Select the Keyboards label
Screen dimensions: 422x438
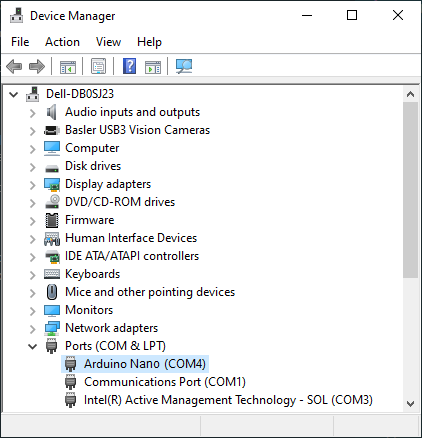pos(93,274)
